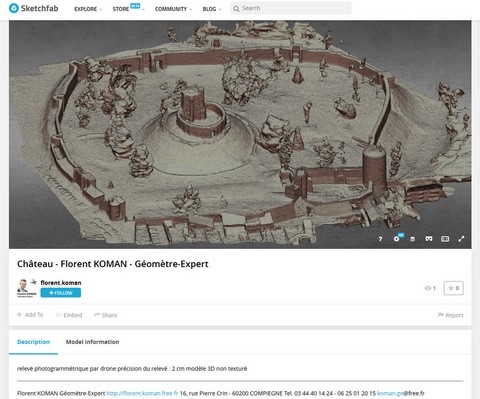
Task: Open florent.koman profile avatar
Action: point(26,288)
